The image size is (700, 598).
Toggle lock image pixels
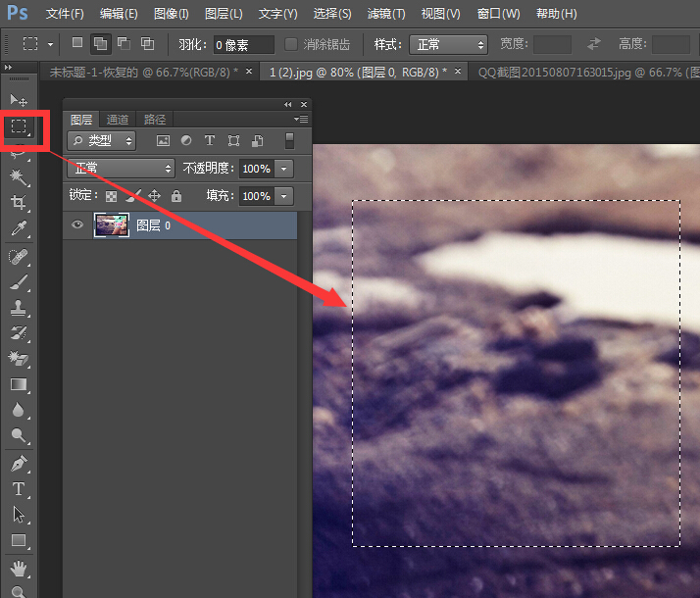point(133,195)
